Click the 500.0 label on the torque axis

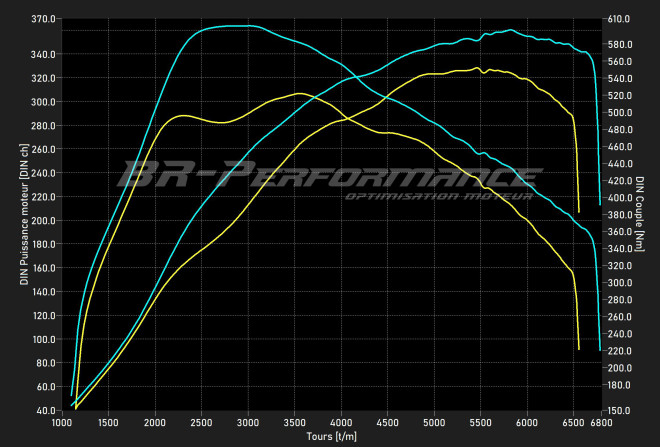[619, 113]
